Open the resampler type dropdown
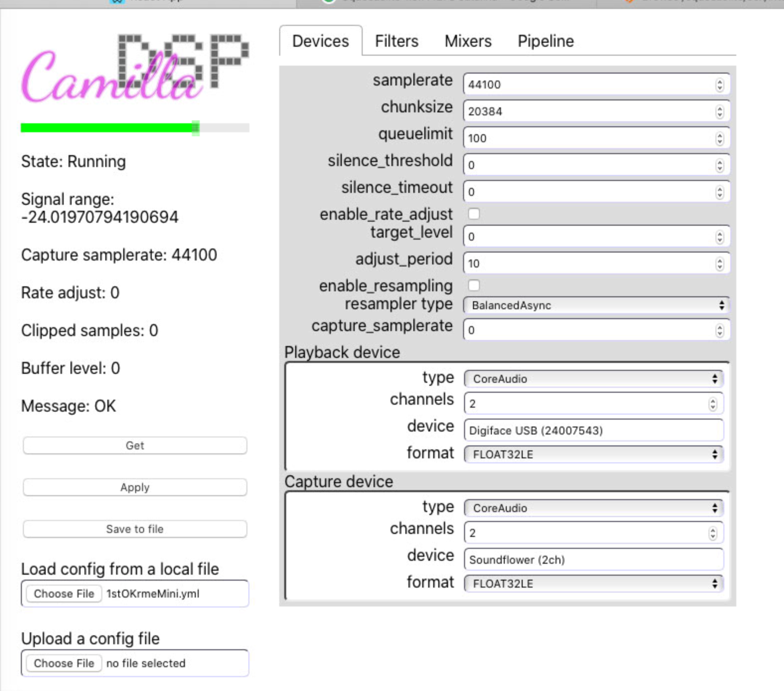 [x=596, y=305]
